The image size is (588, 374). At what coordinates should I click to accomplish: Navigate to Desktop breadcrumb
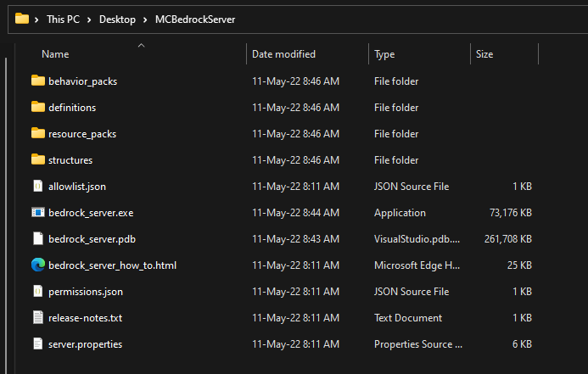point(117,20)
